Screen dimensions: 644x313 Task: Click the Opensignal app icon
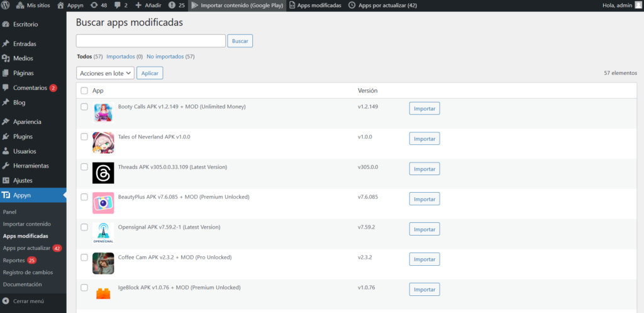pos(103,233)
